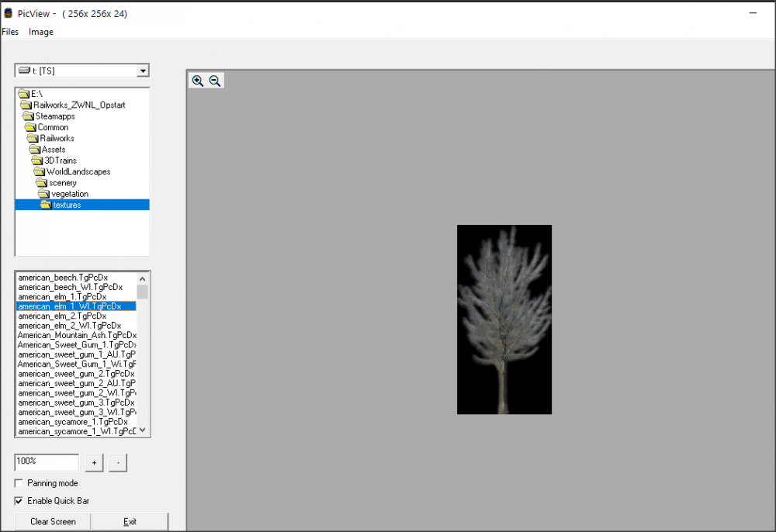Click the zoom out magnifier icon
The width and height of the screenshot is (776, 532).
click(x=215, y=81)
